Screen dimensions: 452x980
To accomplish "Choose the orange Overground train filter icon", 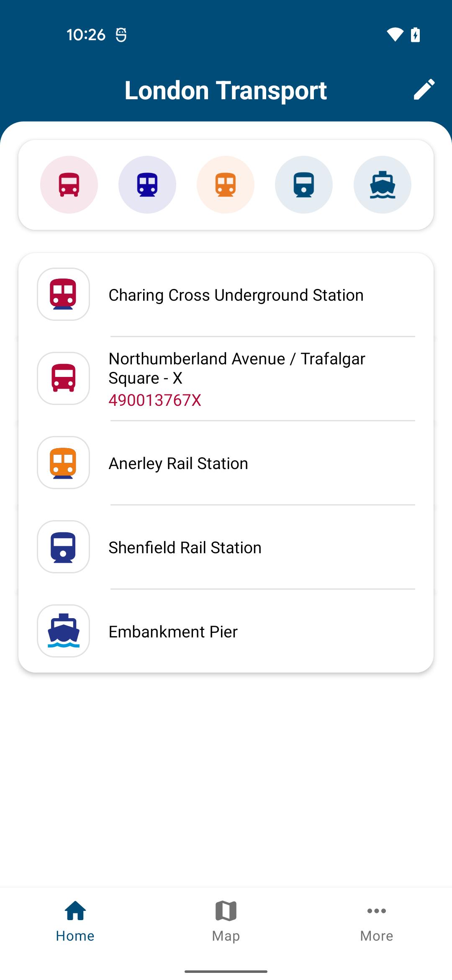I will point(226,185).
